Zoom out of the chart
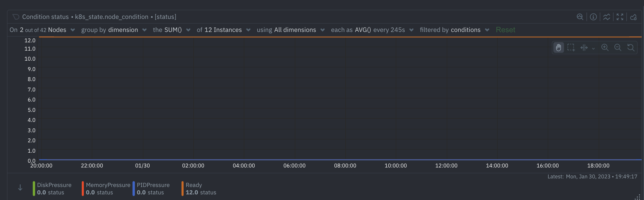The image size is (644, 200). click(x=618, y=48)
